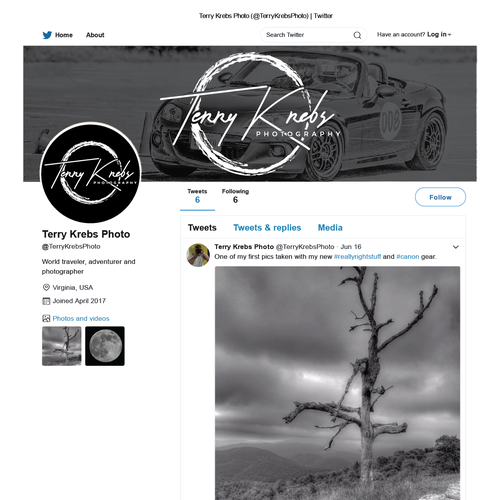Open the Log in dropdown
Image resolution: width=500 pixels, height=500 pixels.
pos(439,34)
